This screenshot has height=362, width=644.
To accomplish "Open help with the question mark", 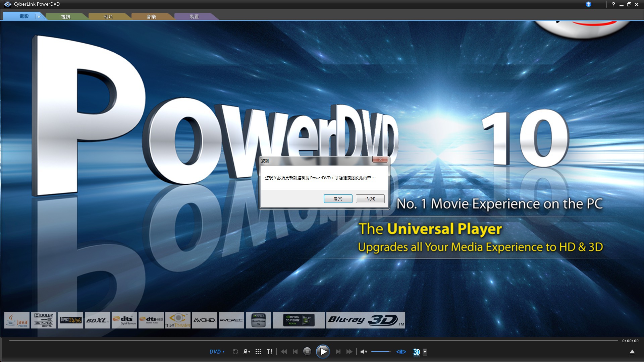I will click(613, 4).
